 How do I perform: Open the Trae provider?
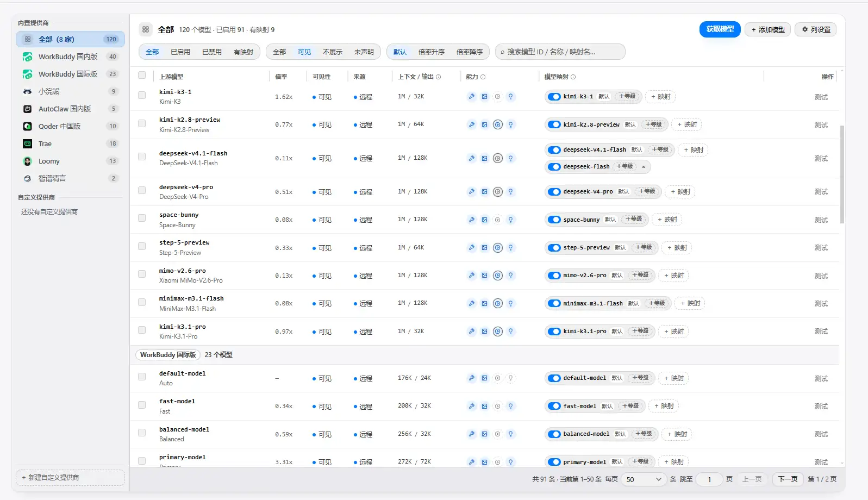(x=70, y=143)
